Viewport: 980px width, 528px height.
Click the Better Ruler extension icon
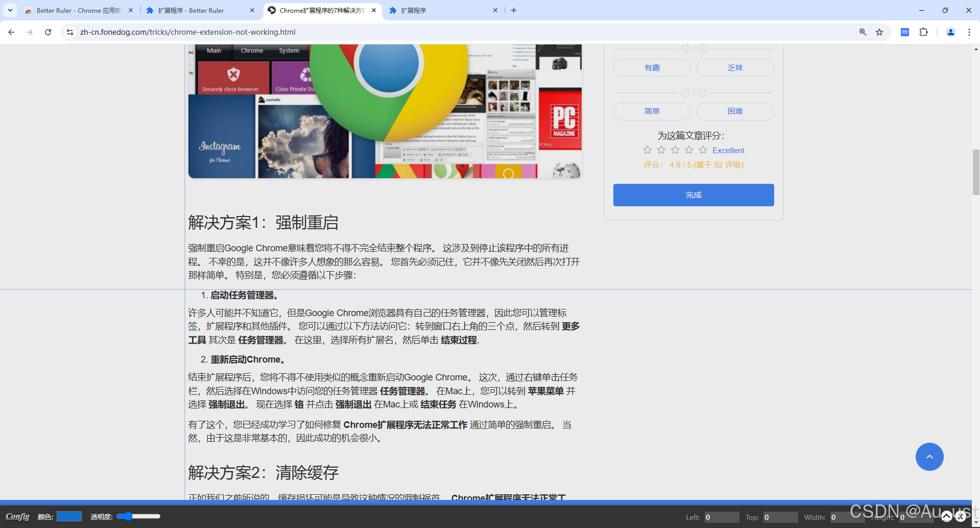pos(905,32)
